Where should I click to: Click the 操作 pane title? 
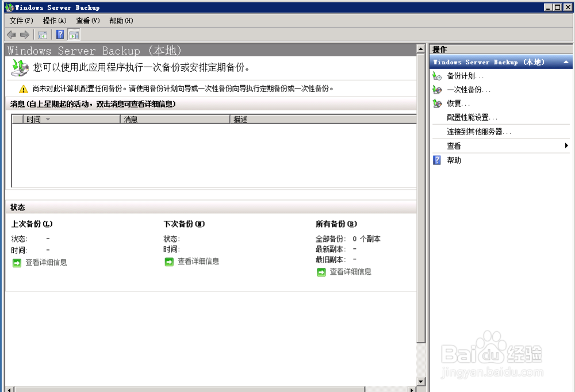439,49
